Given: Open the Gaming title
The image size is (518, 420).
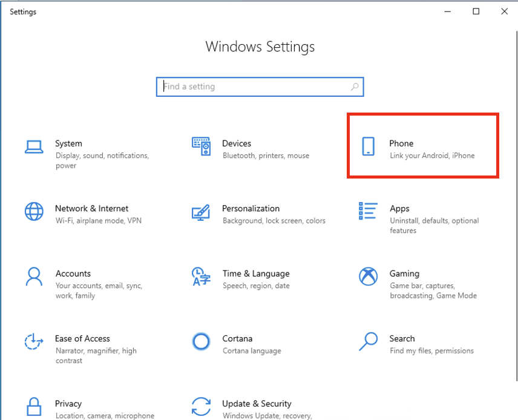Looking at the screenshot, I should pos(404,274).
